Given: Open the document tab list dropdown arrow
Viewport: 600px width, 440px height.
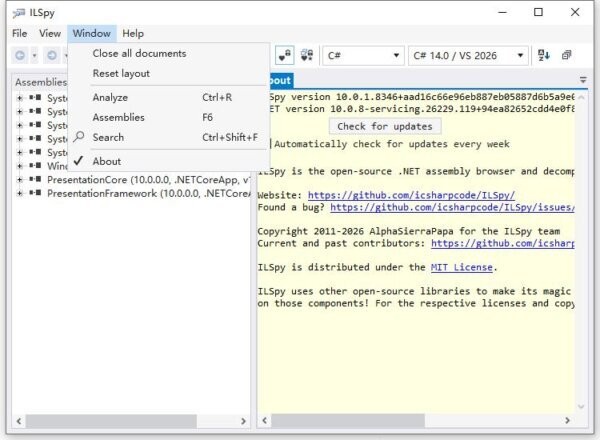Looking at the screenshot, I should click(583, 80).
